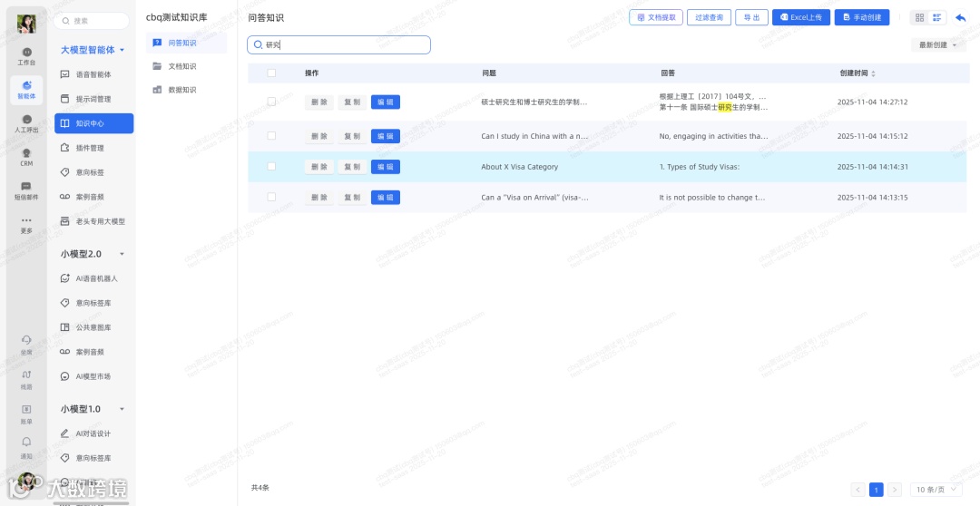Delete the 'Can I study in China' row
Screen dimensions: 980x506
319,136
